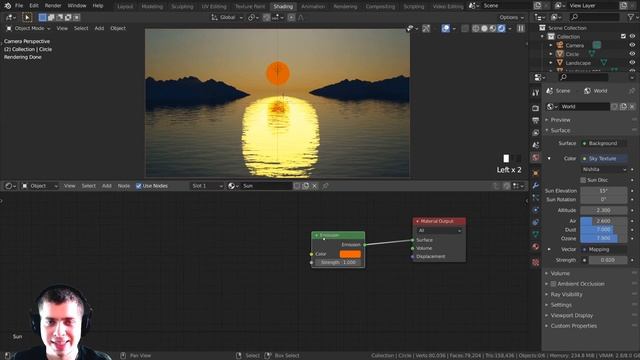Open the viewport Object menu

(118, 28)
